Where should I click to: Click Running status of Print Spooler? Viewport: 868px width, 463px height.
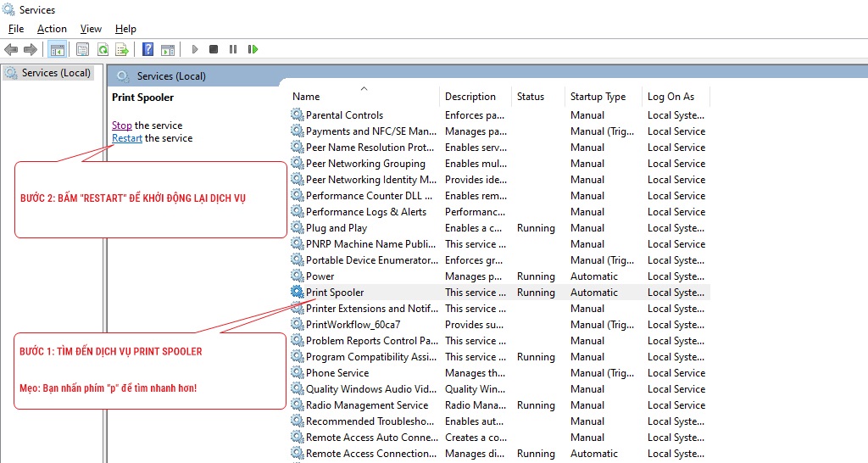pos(536,293)
